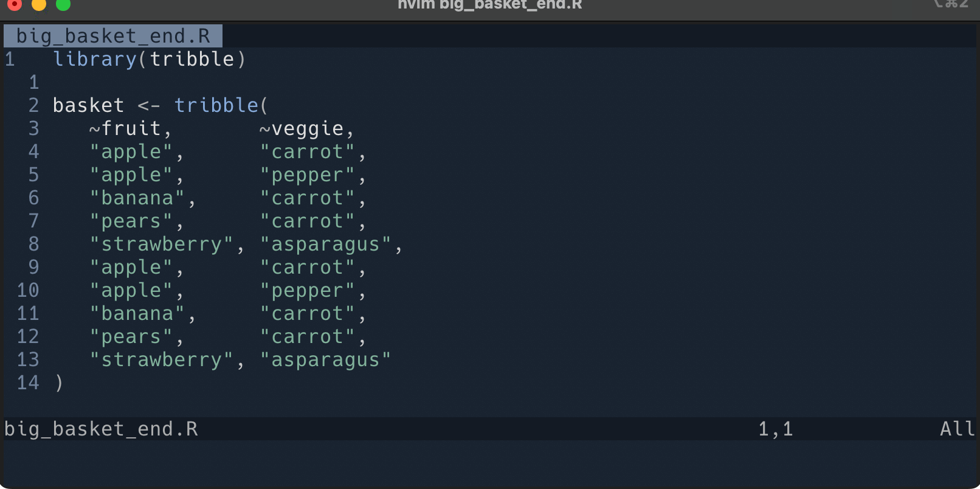980x489 pixels.
Task: Click the yellow minimize window button
Action: tap(38, 4)
